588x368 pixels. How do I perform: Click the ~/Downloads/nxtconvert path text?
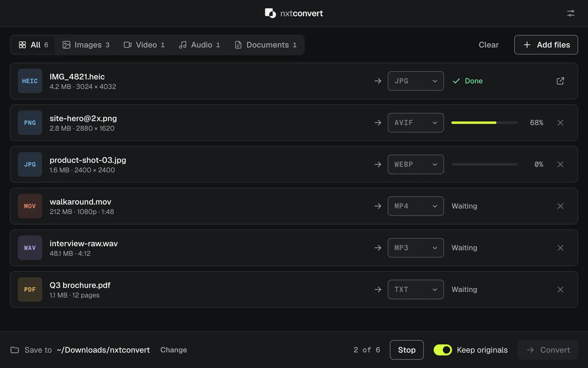(x=103, y=350)
